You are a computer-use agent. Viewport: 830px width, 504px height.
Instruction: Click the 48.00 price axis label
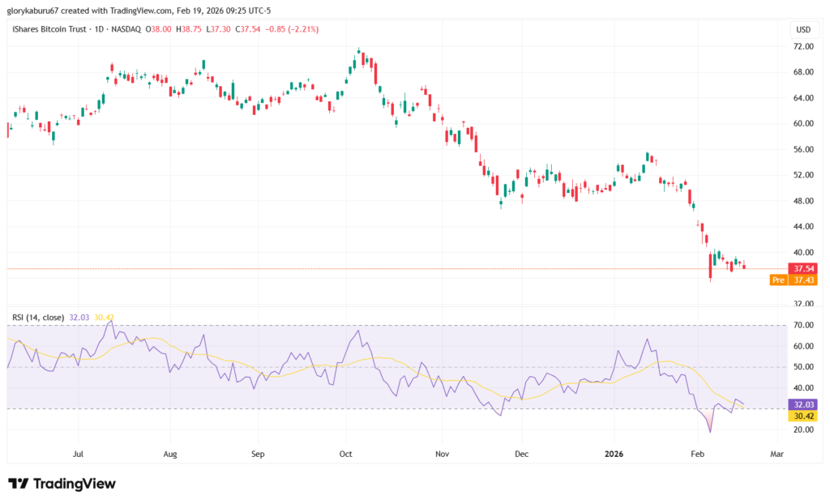point(803,201)
